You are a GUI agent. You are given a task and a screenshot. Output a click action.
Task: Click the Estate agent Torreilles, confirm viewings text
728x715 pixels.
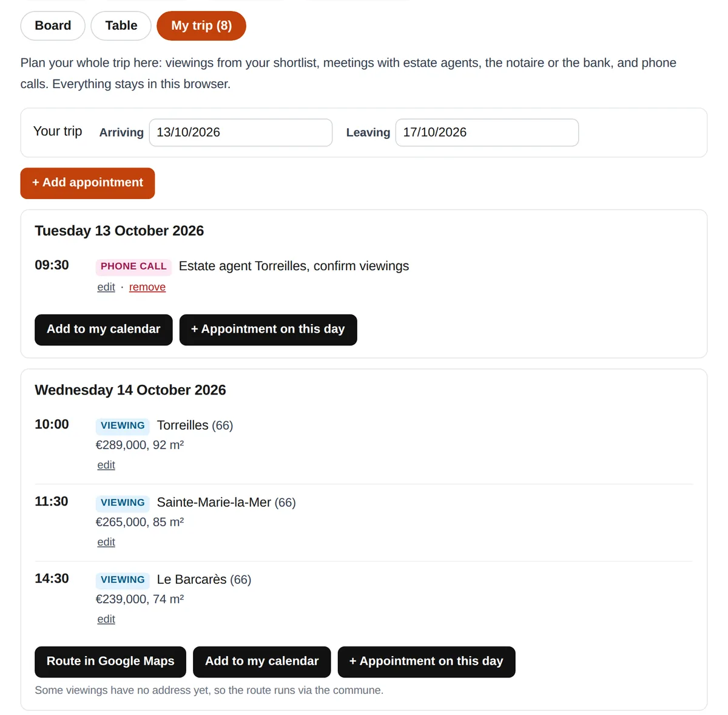coord(294,266)
